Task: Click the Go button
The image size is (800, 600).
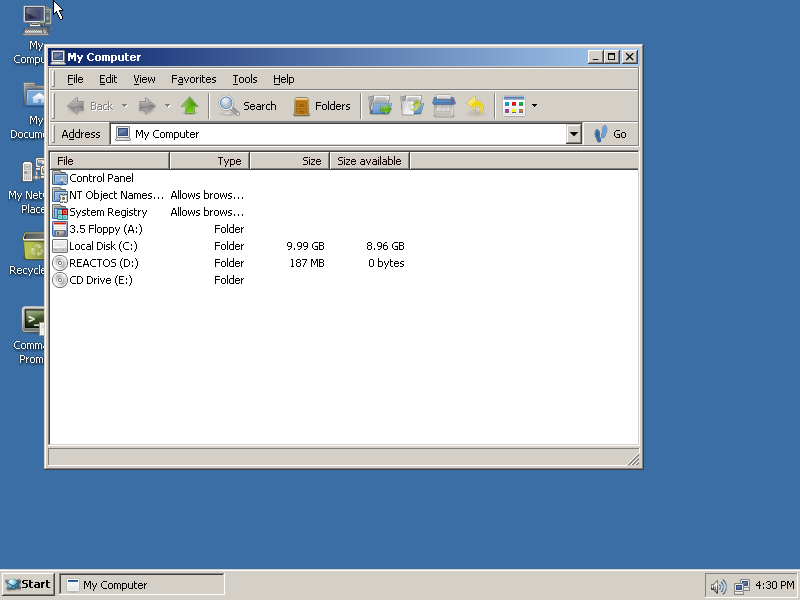Action: click(x=611, y=134)
